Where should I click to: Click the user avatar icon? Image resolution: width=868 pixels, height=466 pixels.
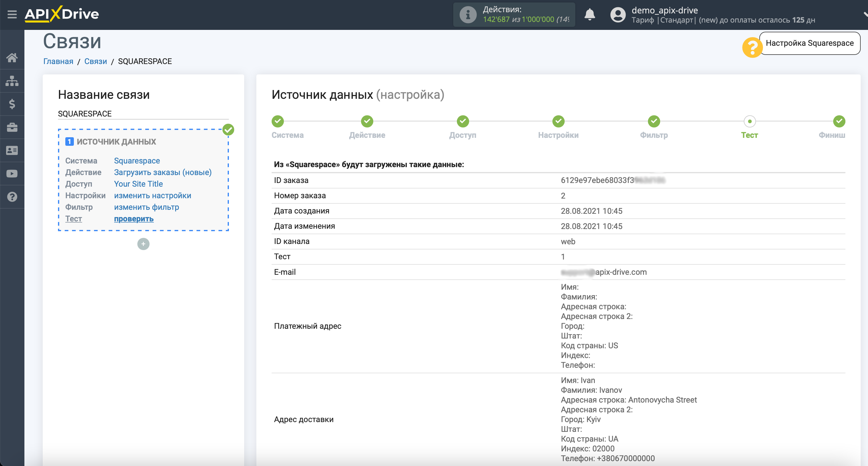click(618, 15)
